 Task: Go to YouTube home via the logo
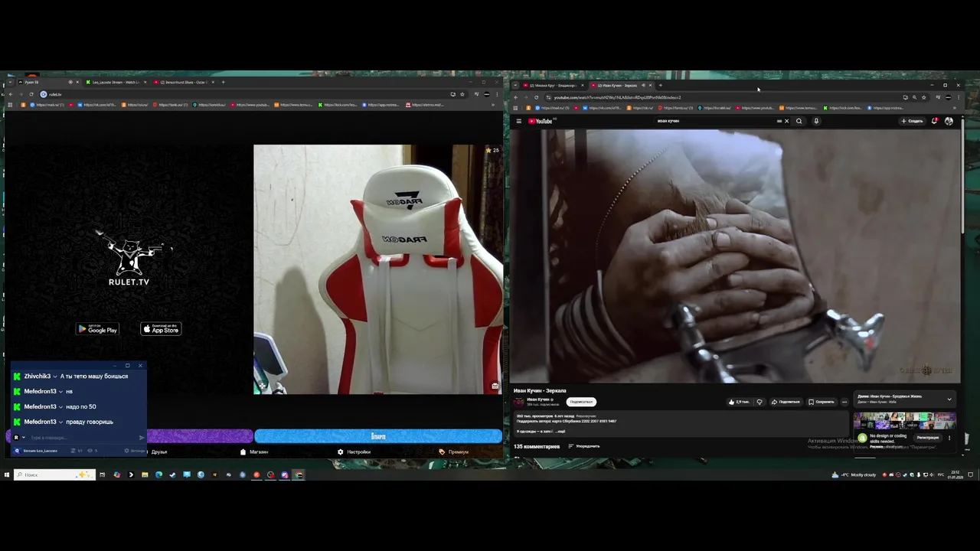click(x=541, y=121)
